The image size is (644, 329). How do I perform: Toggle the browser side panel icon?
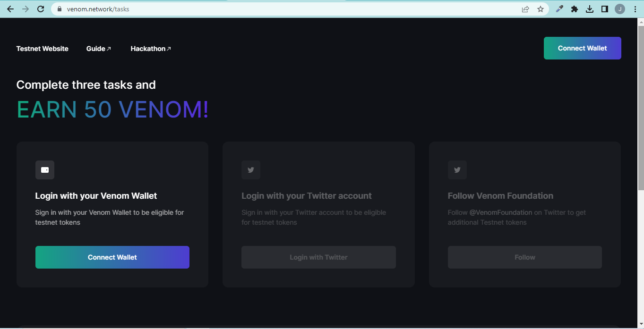[605, 9]
